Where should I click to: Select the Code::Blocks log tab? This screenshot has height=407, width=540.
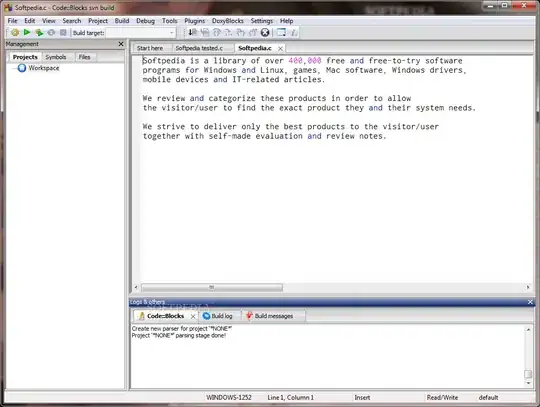[165, 316]
